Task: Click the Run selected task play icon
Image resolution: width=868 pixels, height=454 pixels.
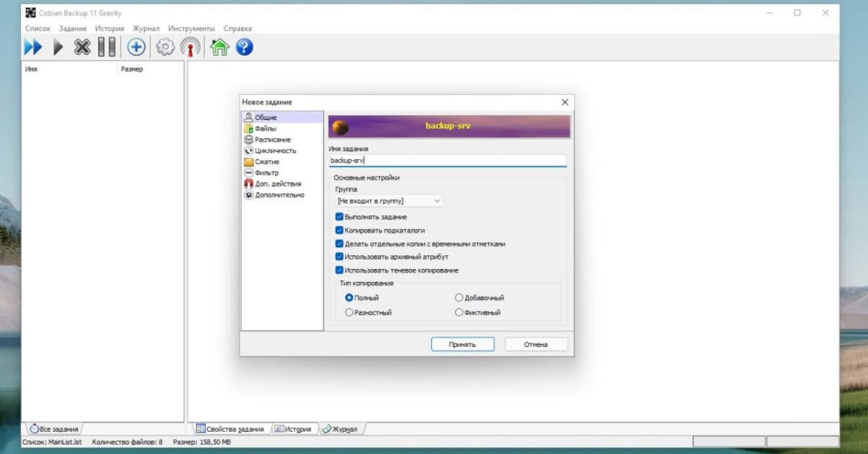Action: click(x=59, y=48)
